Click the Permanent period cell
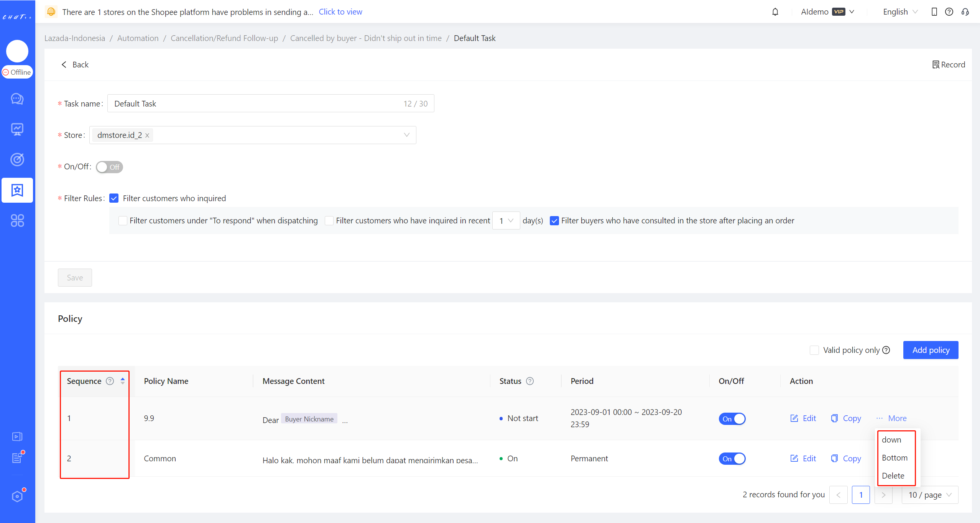Screen dimensions: 980x523 coord(589,458)
